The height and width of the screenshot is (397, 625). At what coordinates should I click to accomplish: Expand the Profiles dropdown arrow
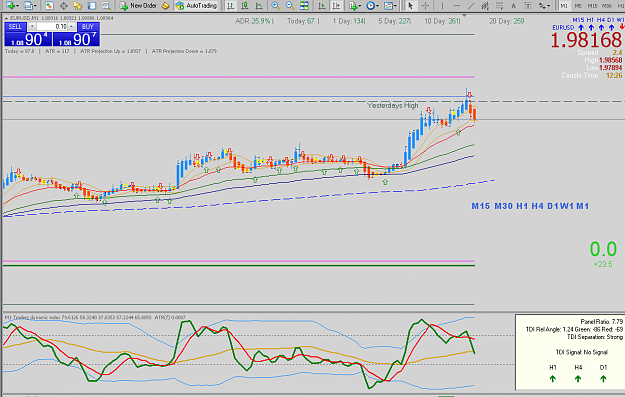click(x=35, y=6)
